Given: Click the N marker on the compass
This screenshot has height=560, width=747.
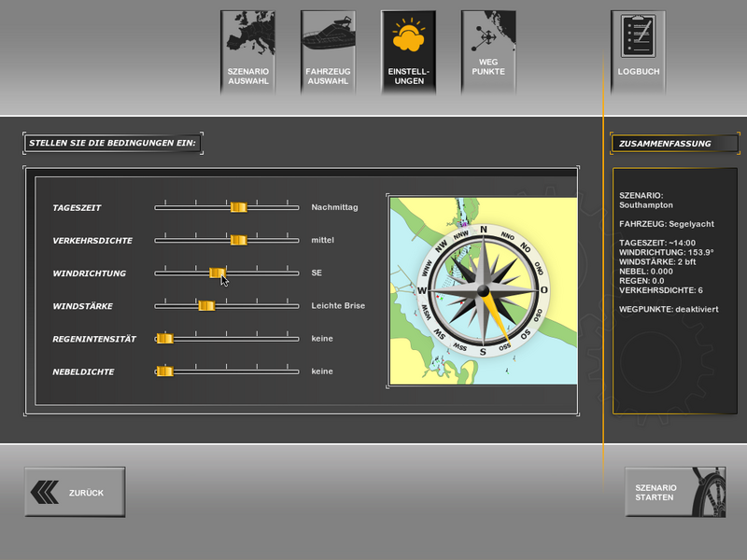Looking at the screenshot, I should (x=483, y=230).
